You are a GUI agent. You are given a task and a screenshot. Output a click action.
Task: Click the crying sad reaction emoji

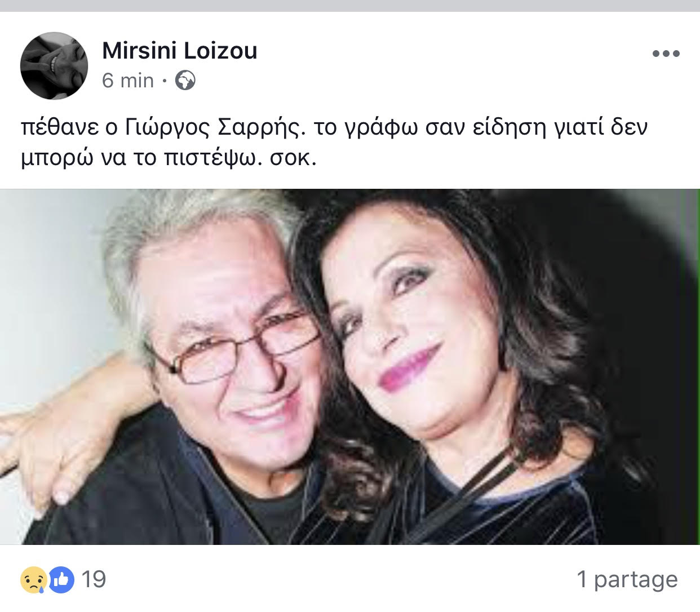(x=34, y=579)
